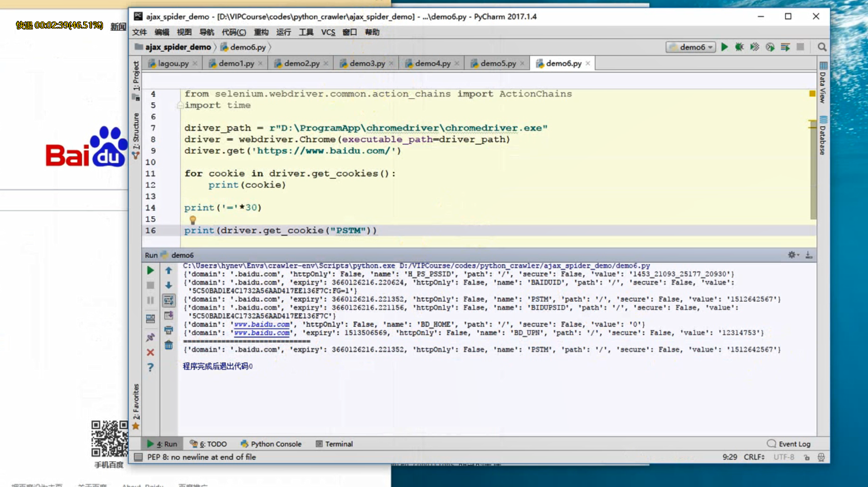Close the demo2.py editor tab
868x487 pixels.
click(326, 64)
